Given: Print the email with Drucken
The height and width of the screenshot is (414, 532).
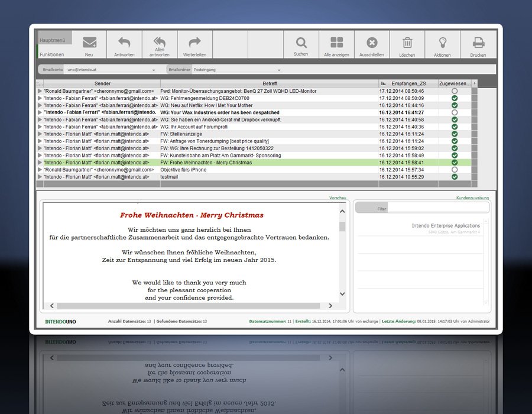Looking at the screenshot, I should [478, 45].
